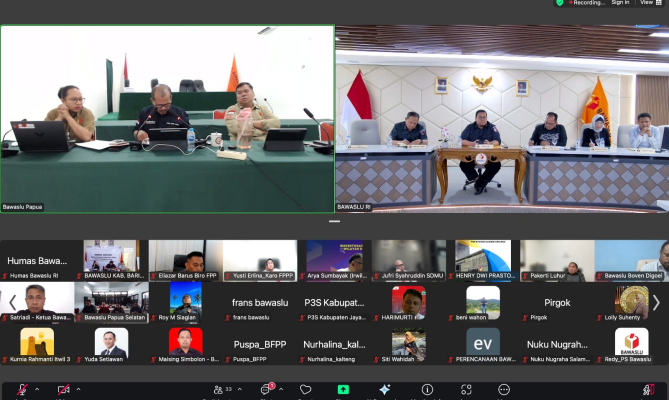The image size is (669, 400).
Task: Open the AI Companion sparkle icon
Action: 386,390
